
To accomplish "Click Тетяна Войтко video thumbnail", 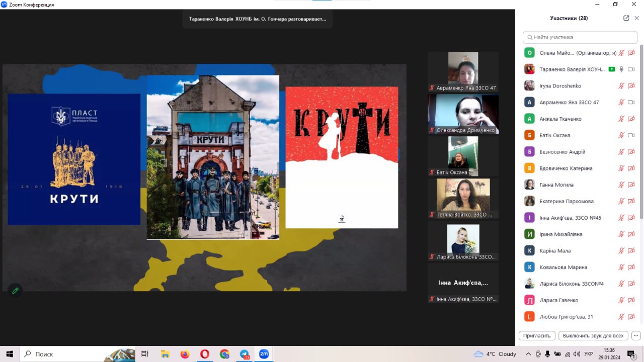I will point(463,199).
